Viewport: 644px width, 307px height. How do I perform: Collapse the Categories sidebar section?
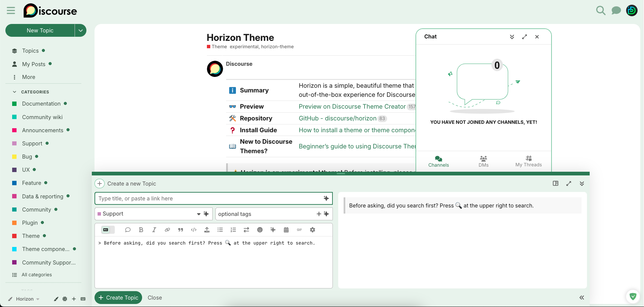tap(15, 92)
